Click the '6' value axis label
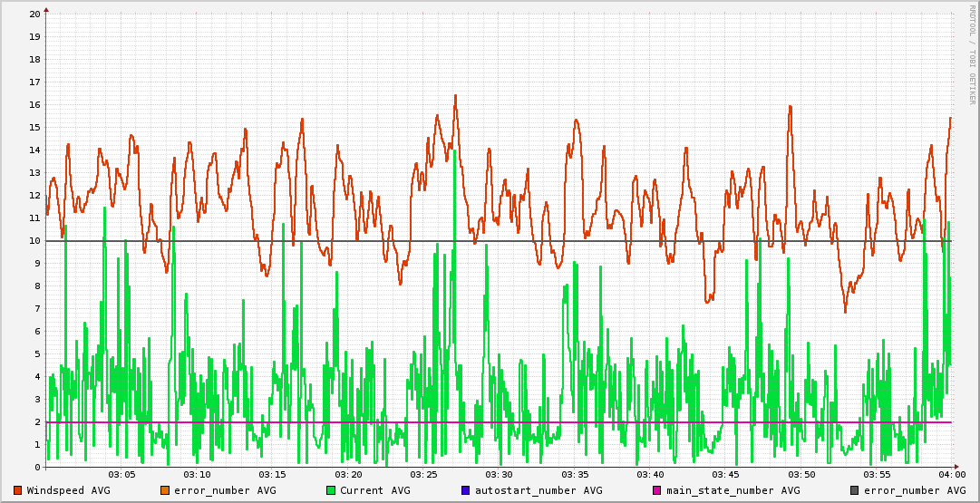The width and height of the screenshot is (980, 503). point(37,331)
